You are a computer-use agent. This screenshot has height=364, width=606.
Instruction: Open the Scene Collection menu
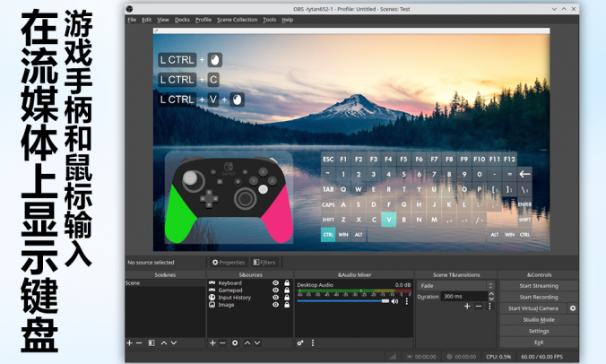237,19
